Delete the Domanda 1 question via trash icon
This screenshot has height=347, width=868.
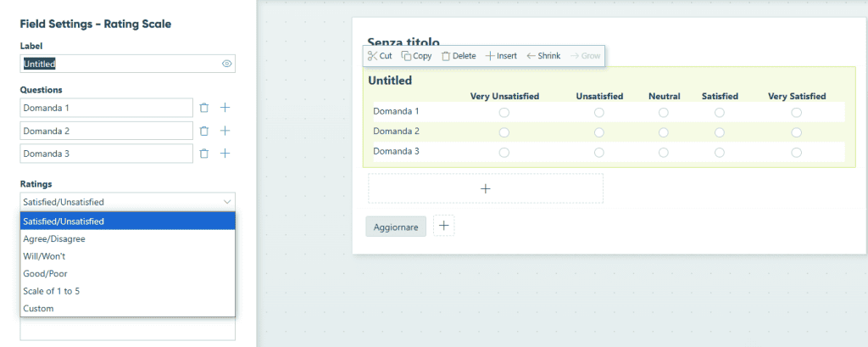click(203, 108)
